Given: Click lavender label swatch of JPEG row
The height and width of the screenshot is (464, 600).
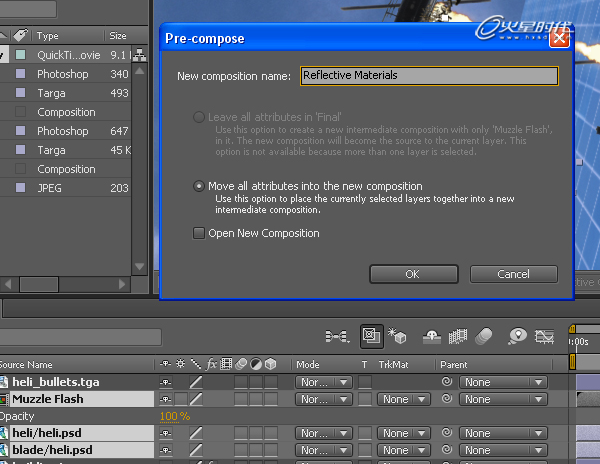Looking at the screenshot, I should click(x=20, y=187).
